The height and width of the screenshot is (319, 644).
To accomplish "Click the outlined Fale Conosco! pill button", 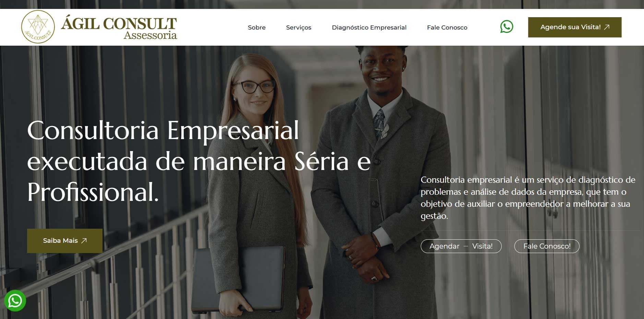I will tap(547, 246).
